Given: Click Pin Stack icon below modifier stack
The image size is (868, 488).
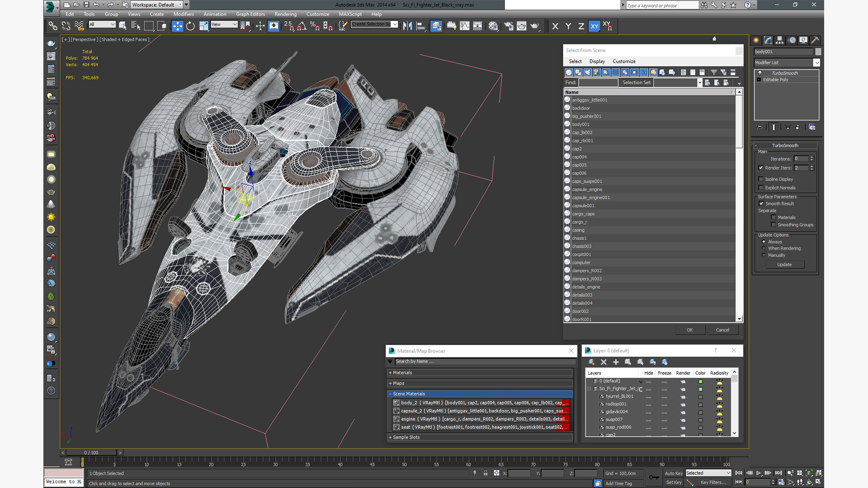Looking at the screenshot, I should point(759,127).
